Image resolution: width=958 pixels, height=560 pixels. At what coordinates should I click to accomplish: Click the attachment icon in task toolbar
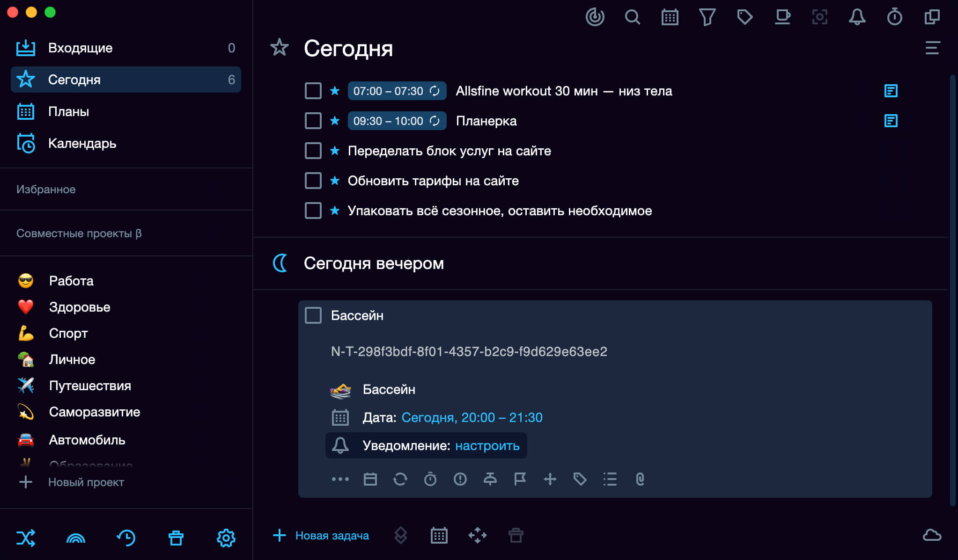(639, 478)
